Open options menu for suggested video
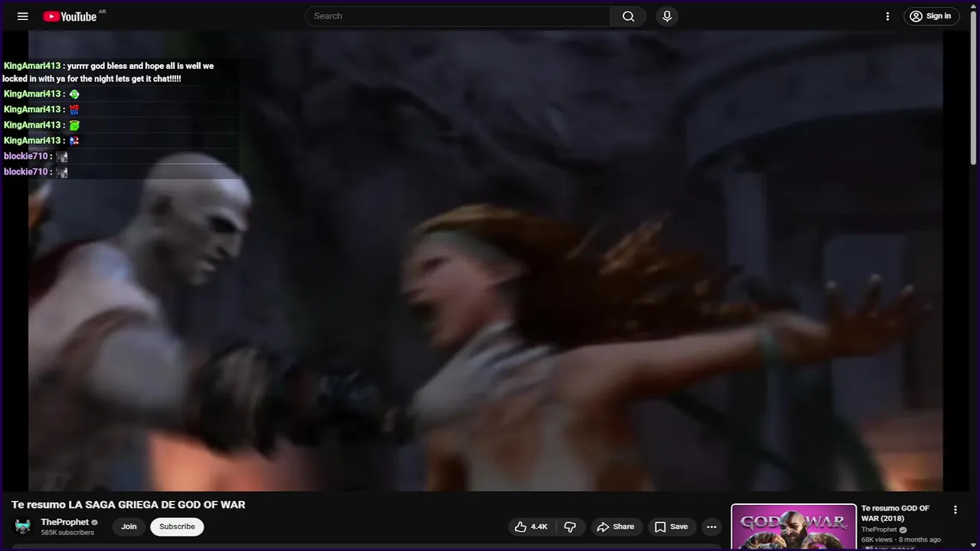 [x=955, y=510]
